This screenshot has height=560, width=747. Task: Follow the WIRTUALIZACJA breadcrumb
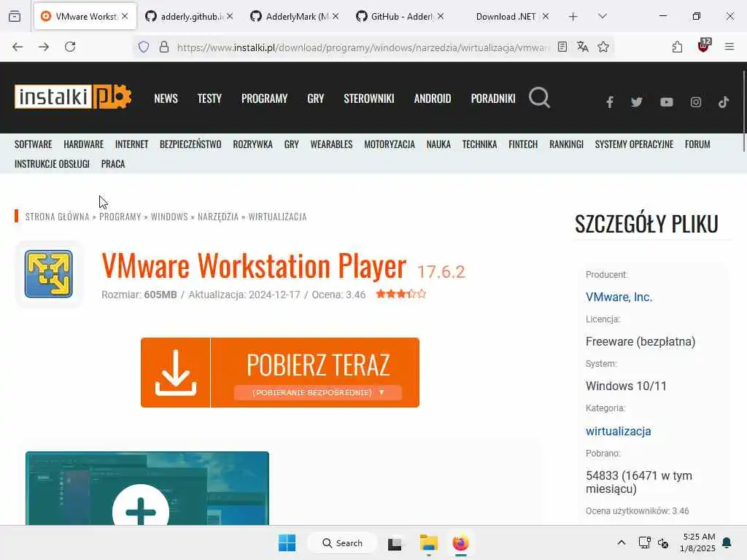click(x=277, y=217)
